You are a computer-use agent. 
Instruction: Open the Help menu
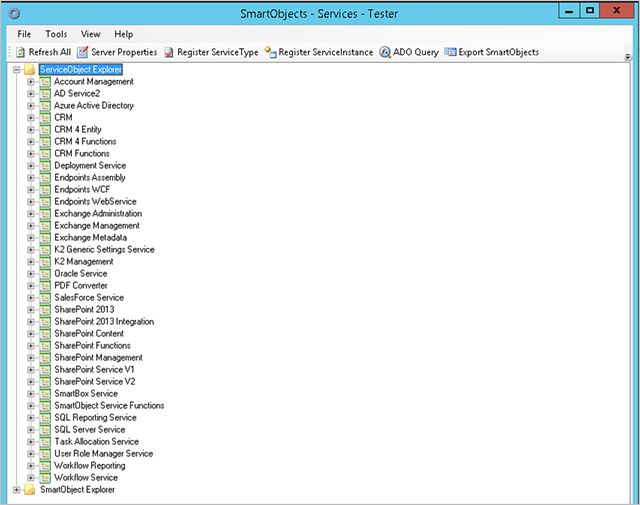pos(124,34)
